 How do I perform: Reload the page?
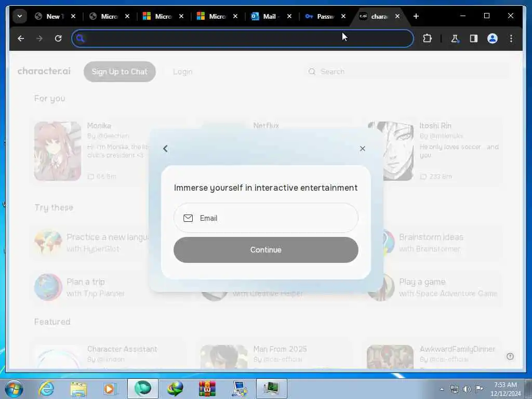pos(58,38)
